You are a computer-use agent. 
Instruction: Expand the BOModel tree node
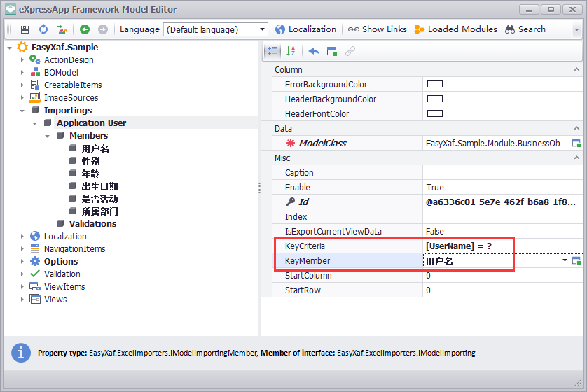[x=22, y=73]
